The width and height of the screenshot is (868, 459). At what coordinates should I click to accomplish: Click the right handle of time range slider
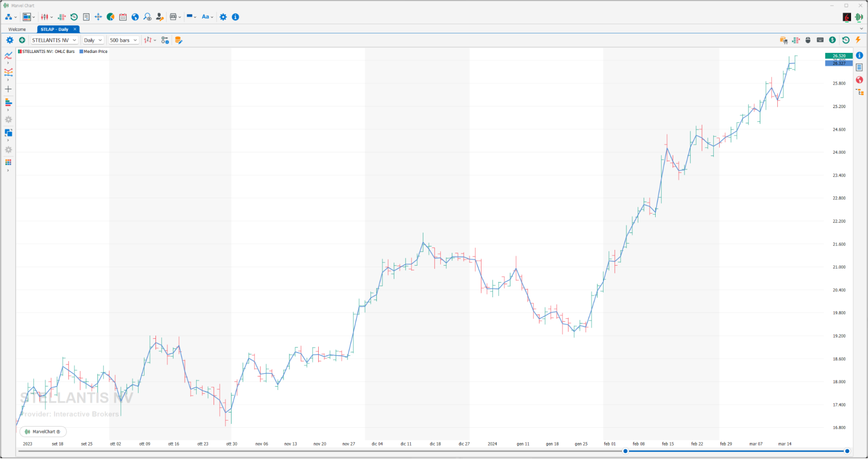847,451
